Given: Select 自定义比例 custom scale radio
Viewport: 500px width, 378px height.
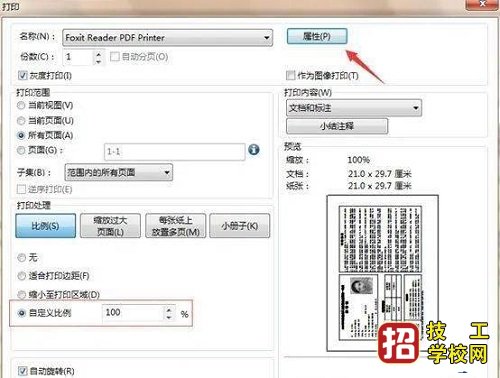Looking at the screenshot, I should pos(21,313).
